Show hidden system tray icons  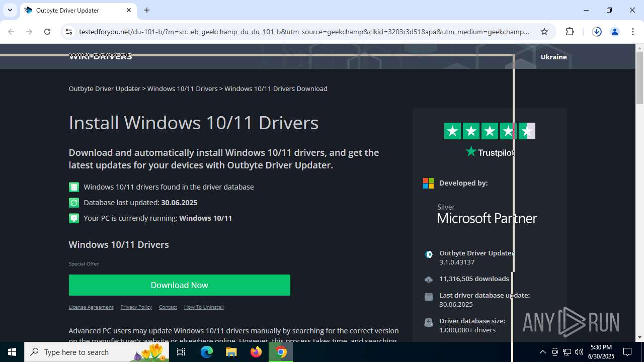pos(542,352)
